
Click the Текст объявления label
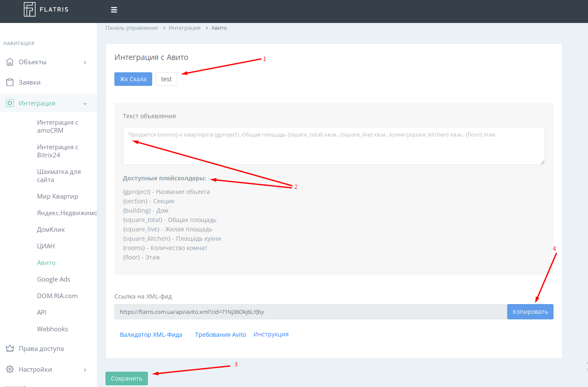(x=149, y=116)
